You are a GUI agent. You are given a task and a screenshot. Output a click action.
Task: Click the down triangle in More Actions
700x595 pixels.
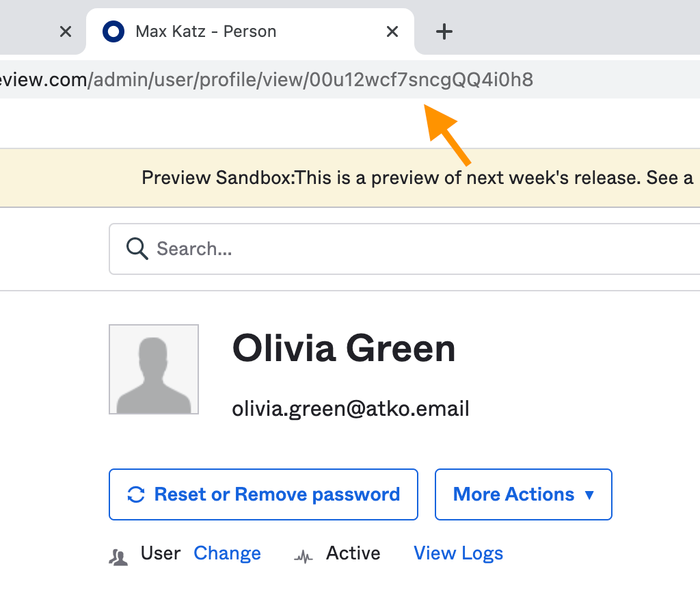click(589, 494)
